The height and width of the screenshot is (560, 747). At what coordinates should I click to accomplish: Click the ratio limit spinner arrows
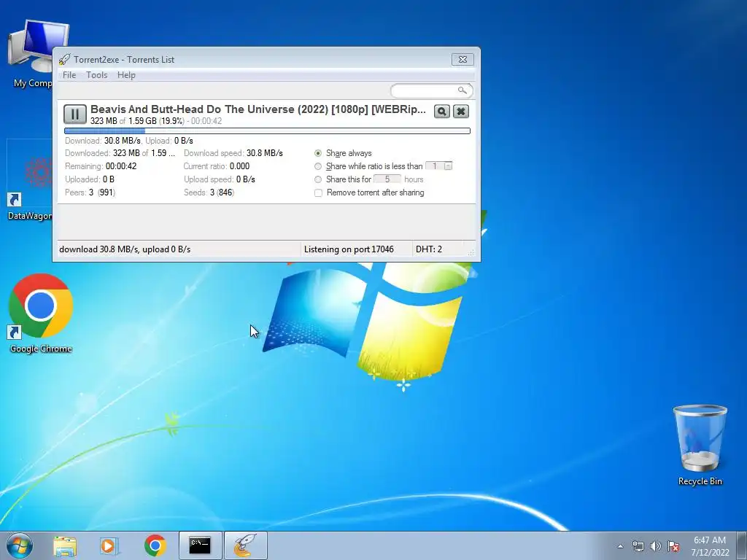[x=449, y=166]
